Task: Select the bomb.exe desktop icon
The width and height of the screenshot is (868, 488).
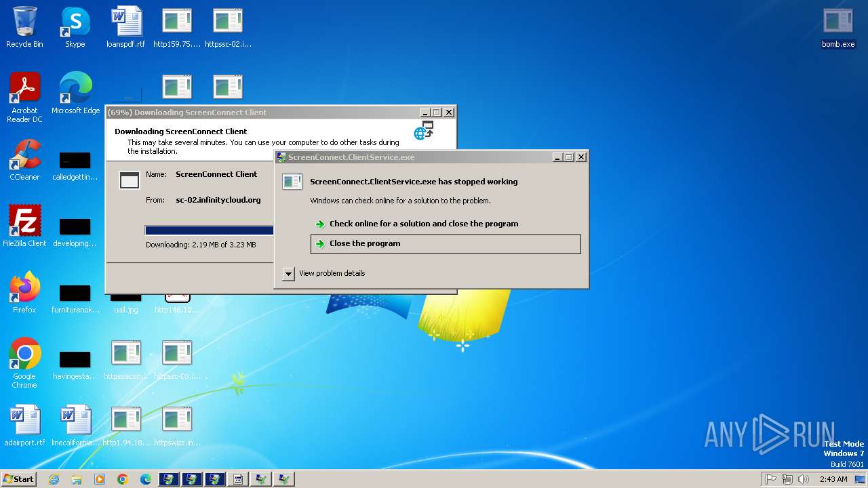Action: coord(838,27)
